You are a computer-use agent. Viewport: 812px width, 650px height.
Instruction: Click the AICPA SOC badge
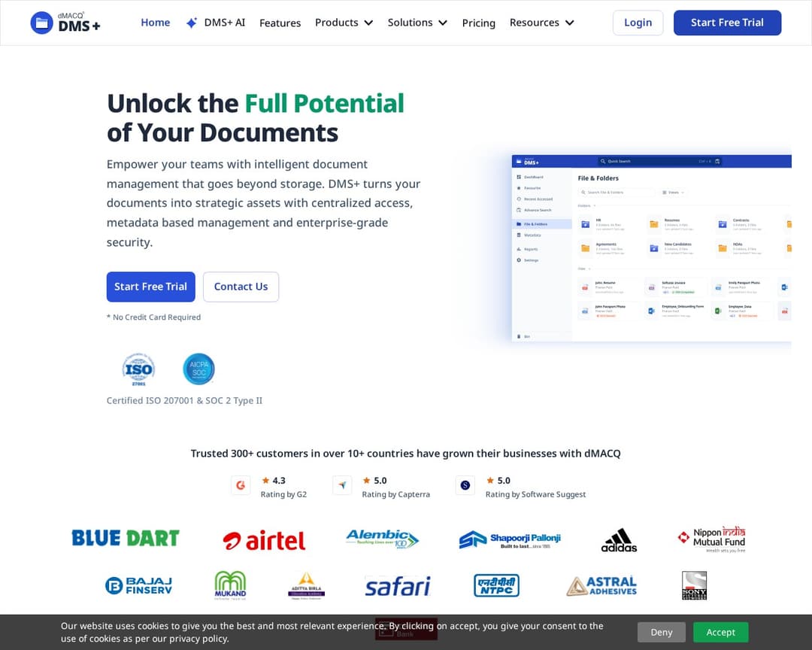point(198,369)
